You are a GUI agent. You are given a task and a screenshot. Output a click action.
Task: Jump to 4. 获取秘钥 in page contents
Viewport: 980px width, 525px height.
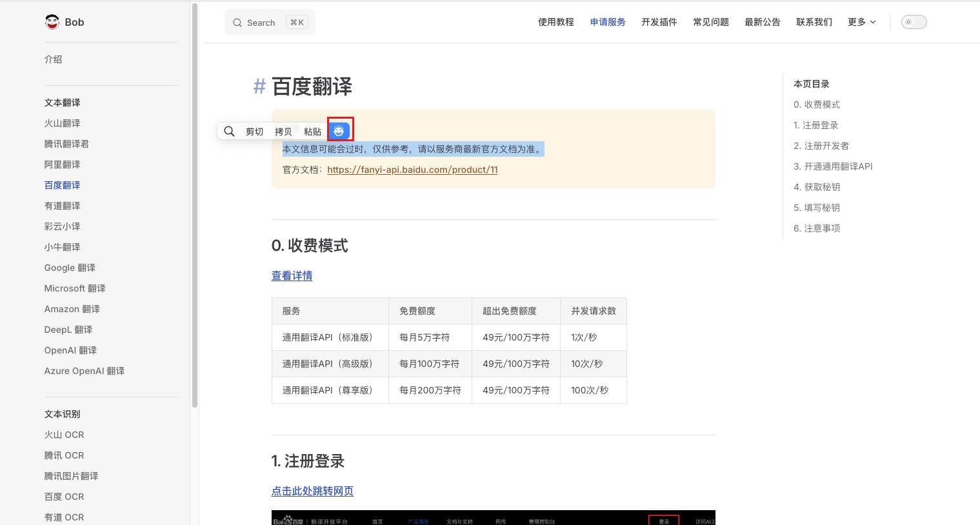(817, 187)
